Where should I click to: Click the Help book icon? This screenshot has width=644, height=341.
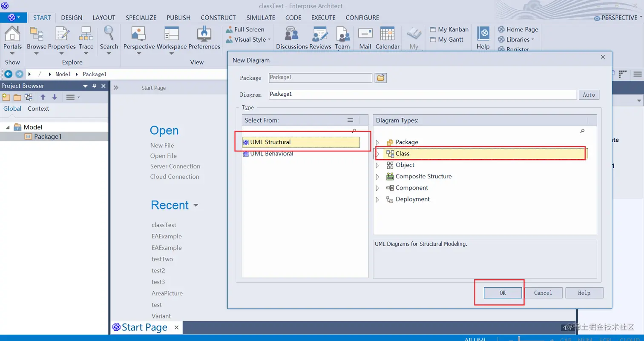click(483, 34)
